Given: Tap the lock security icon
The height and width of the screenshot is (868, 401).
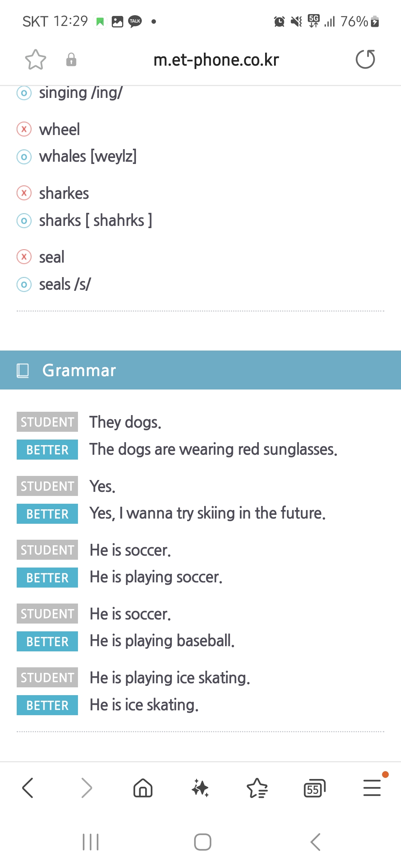Looking at the screenshot, I should point(71,60).
